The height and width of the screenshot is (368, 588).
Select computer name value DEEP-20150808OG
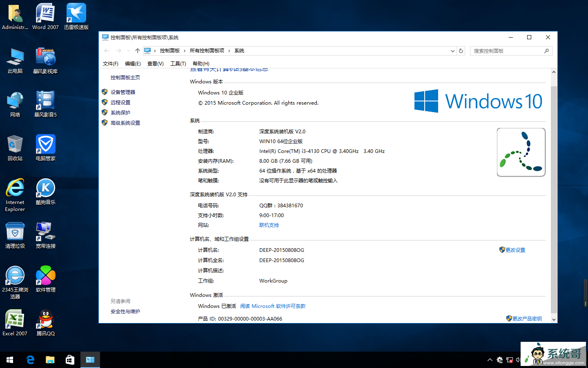[282, 250]
